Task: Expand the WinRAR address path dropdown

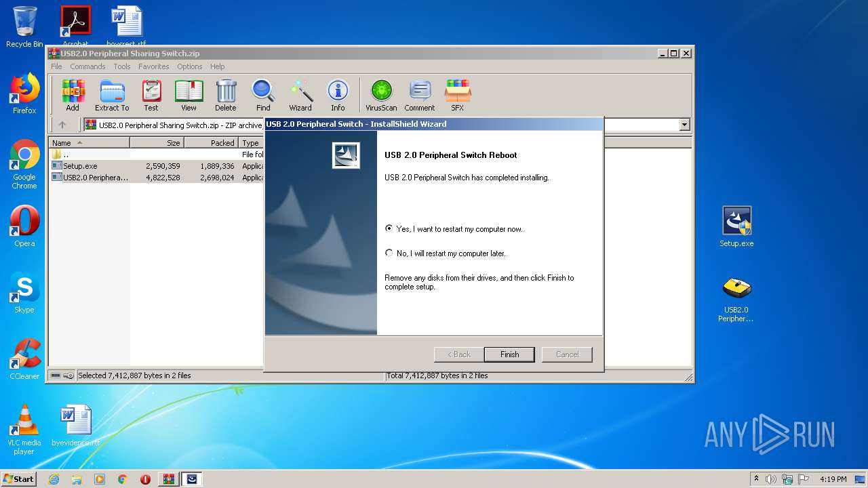Action: point(684,125)
